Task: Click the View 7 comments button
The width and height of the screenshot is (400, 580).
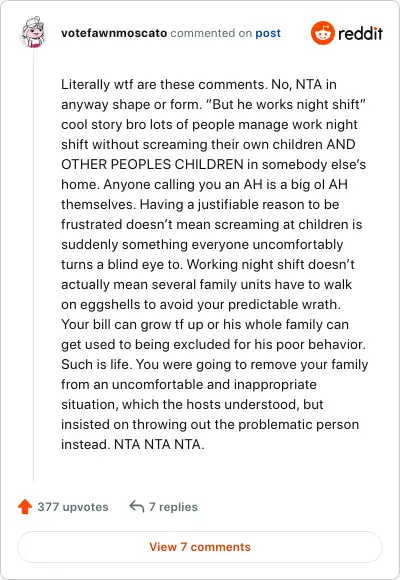Action: tap(200, 547)
